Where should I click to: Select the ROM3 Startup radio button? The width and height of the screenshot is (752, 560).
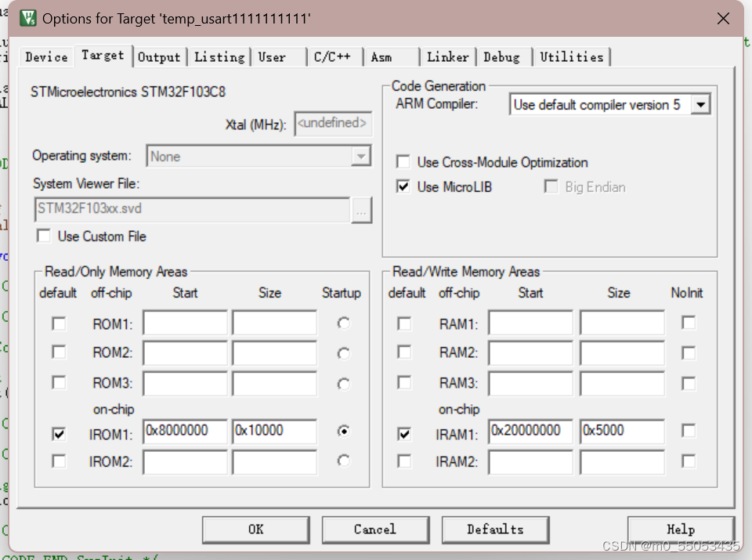[x=343, y=384]
